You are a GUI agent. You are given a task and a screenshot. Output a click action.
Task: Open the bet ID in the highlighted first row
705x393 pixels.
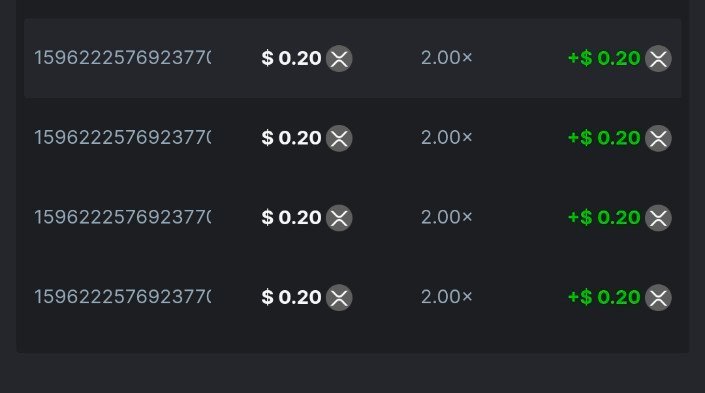point(123,58)
